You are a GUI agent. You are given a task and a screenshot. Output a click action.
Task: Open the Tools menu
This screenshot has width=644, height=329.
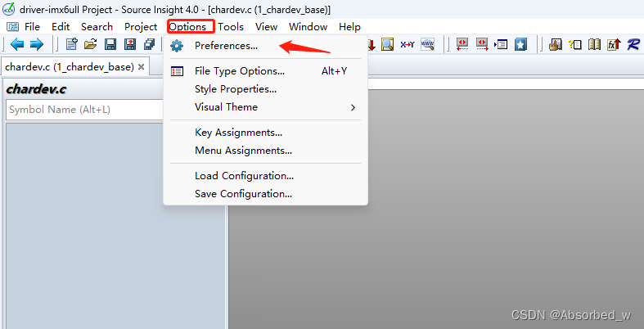pyautogui.click(x=231, y=27)
